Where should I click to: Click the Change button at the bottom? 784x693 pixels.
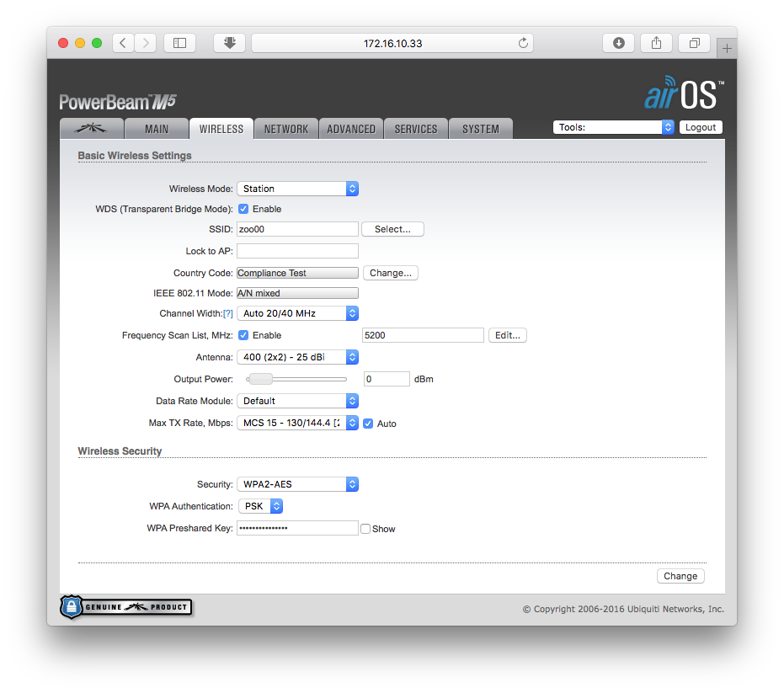pyautogui.click(x=680, y=576)
